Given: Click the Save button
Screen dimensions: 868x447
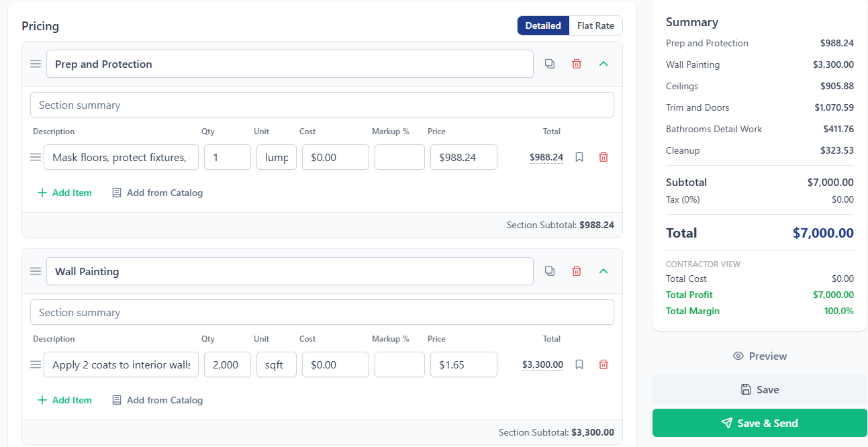Looking at the screenshot, I should tap(760, 389).
